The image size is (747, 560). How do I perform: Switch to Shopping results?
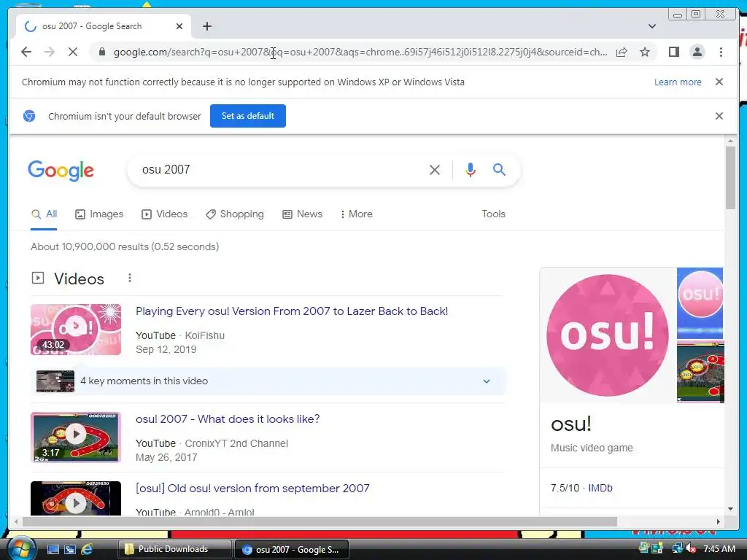(x=234, y=214)
